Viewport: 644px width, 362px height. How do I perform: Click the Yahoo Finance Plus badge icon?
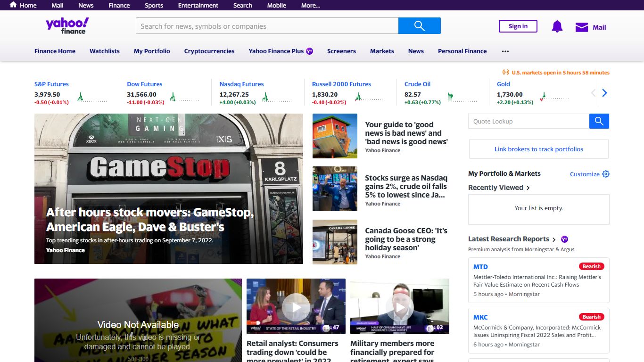click(310, 51)
